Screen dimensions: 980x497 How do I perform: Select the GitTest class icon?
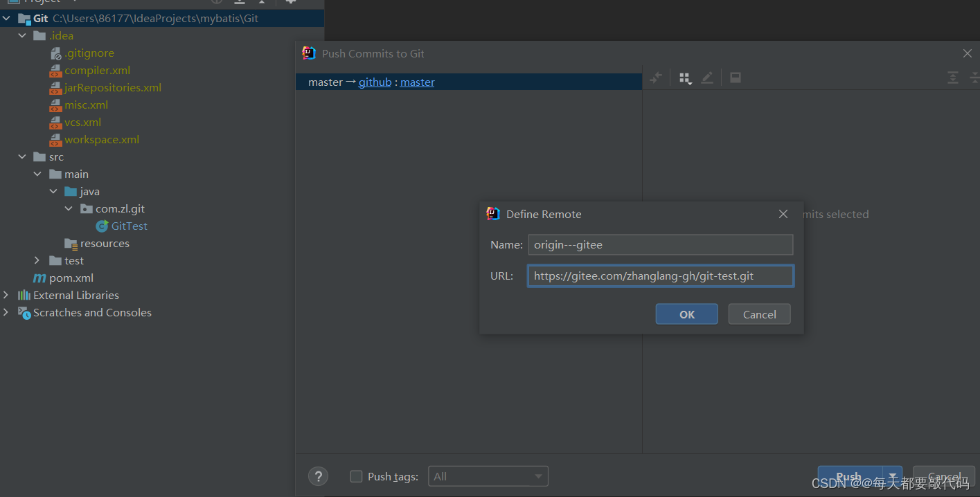click(x=102, y=226)
